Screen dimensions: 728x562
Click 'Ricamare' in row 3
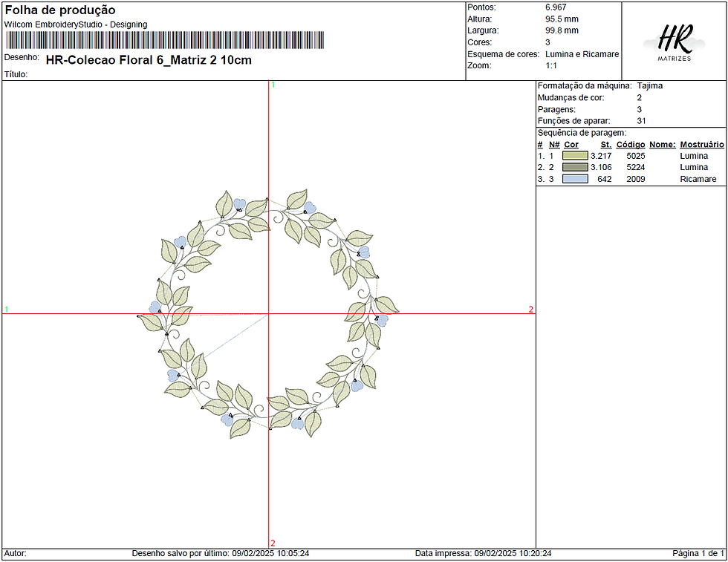tap(698, 179)
